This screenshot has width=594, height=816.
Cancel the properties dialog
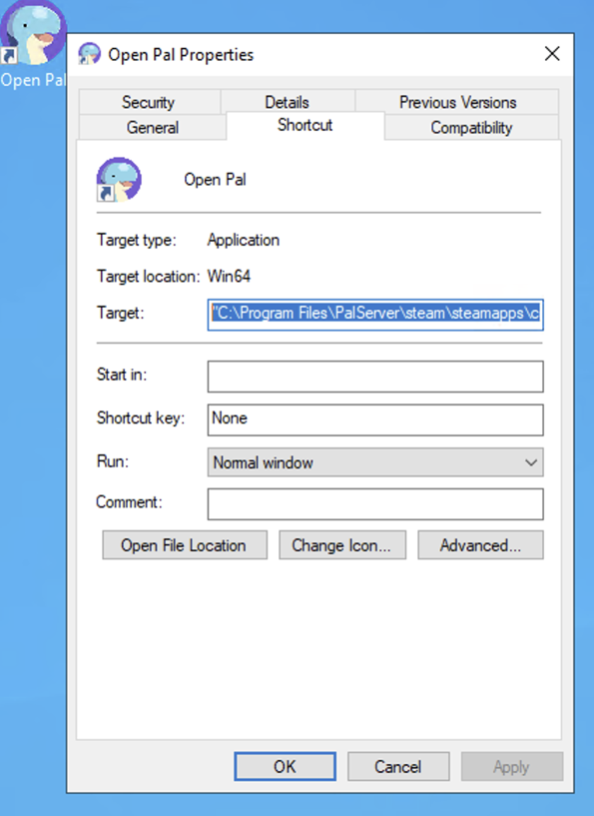tap(398, 766)
